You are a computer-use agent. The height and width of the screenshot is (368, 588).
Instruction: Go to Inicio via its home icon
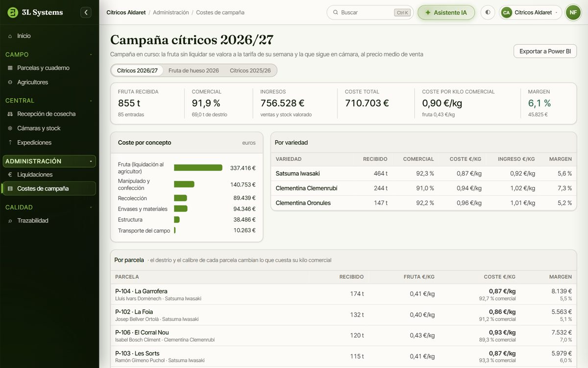pyautogui.click(x=10, y=36)
